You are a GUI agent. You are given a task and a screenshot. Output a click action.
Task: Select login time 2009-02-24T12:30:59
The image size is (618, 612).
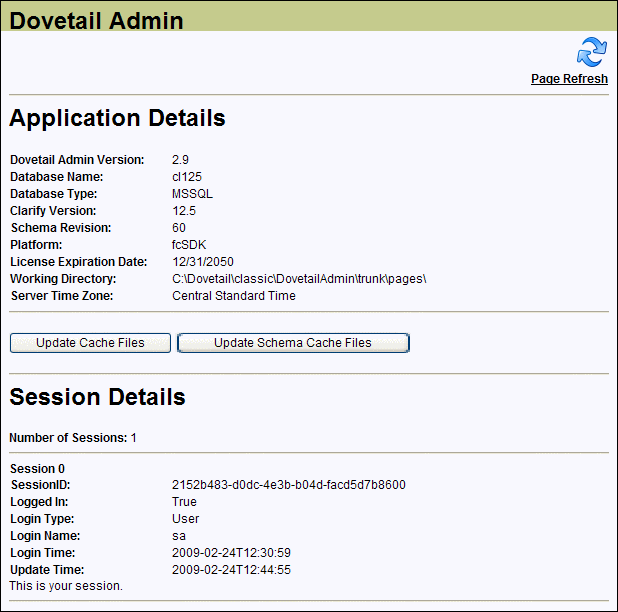231,552
